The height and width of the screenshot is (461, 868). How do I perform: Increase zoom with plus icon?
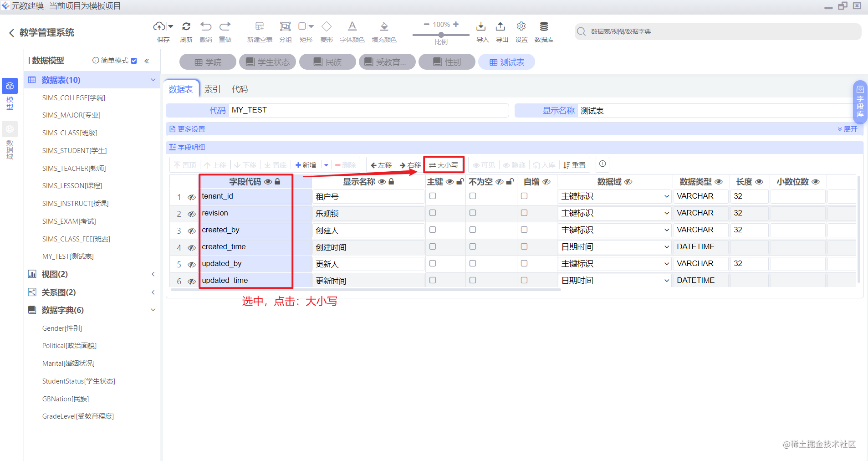456,25
